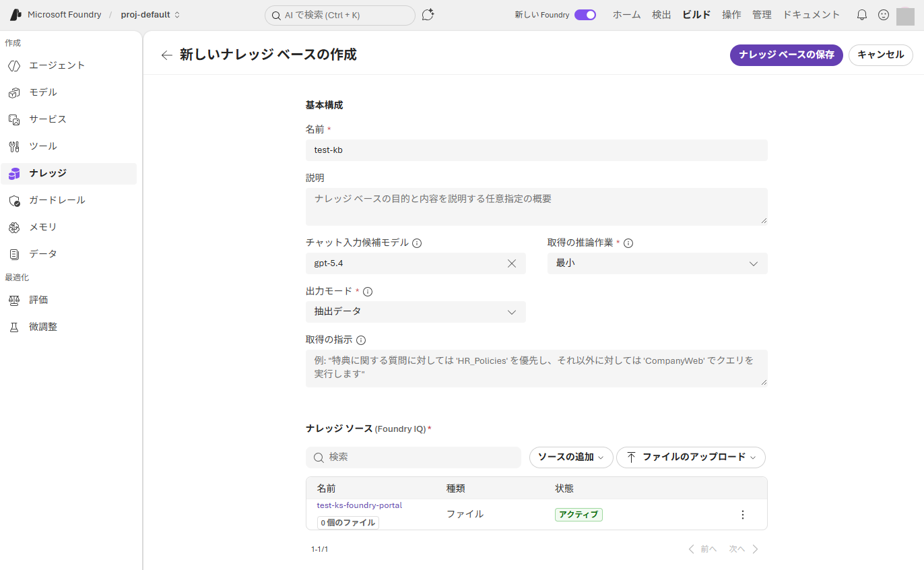Screen dimensions: 924x570
Task: Click the 名前 column header
Action: 327,488
